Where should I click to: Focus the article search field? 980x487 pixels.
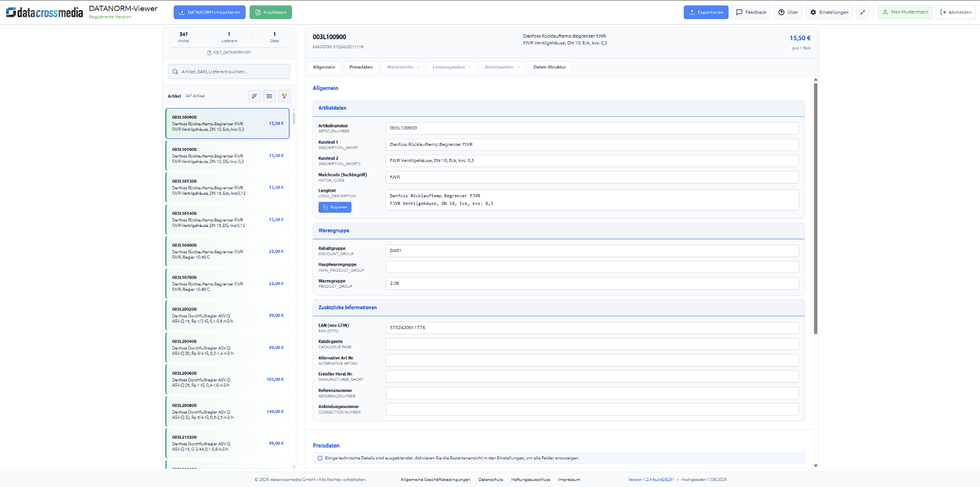(229, 71)
